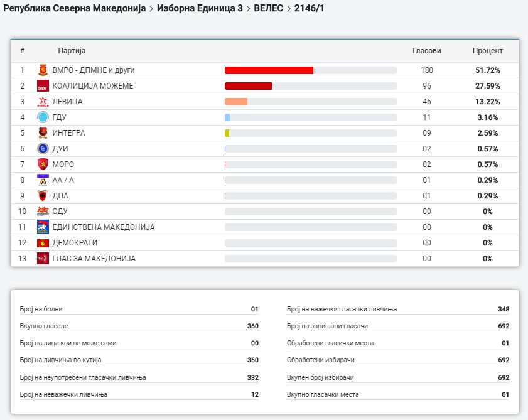Image resolution: width=528 pixels, height=420 pixels.
Task: Click the ЕДИНСТВЕНА МАКЕДОНИЈА logo
Action: (x=43, y=227)
